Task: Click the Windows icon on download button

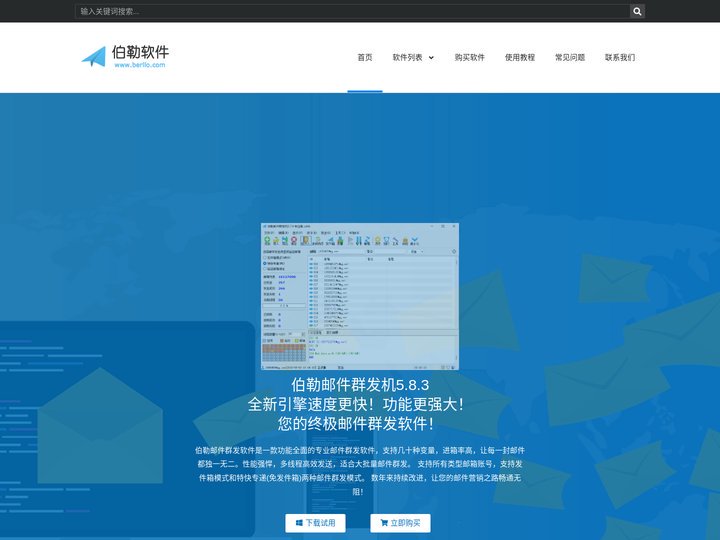Action: coord(299,523)
